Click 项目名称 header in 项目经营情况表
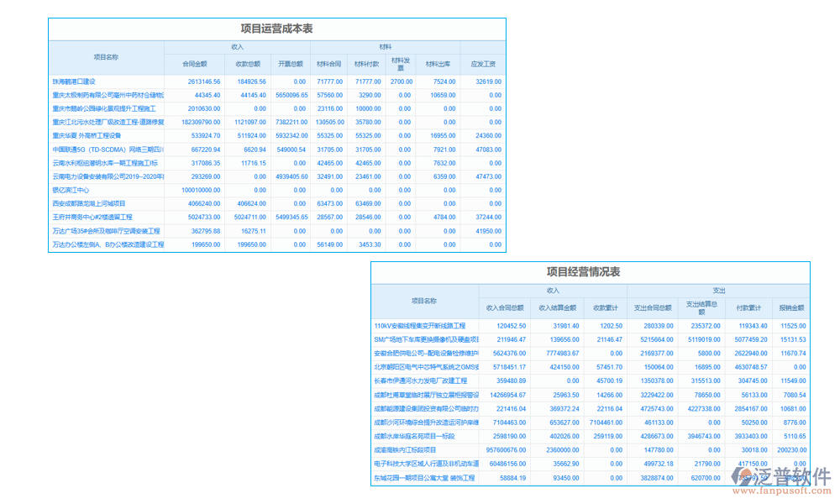This screenshot has width=840, height=504. [424, 301]
